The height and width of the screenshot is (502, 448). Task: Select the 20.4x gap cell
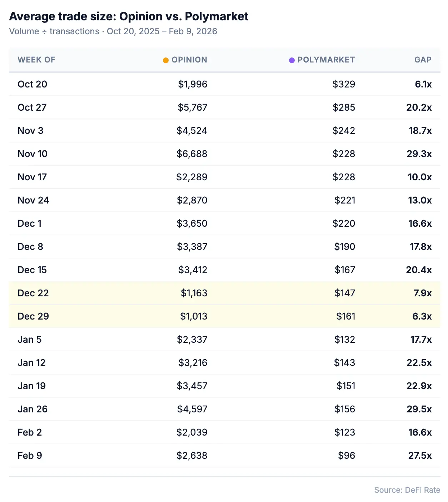[x=419, y=270]
